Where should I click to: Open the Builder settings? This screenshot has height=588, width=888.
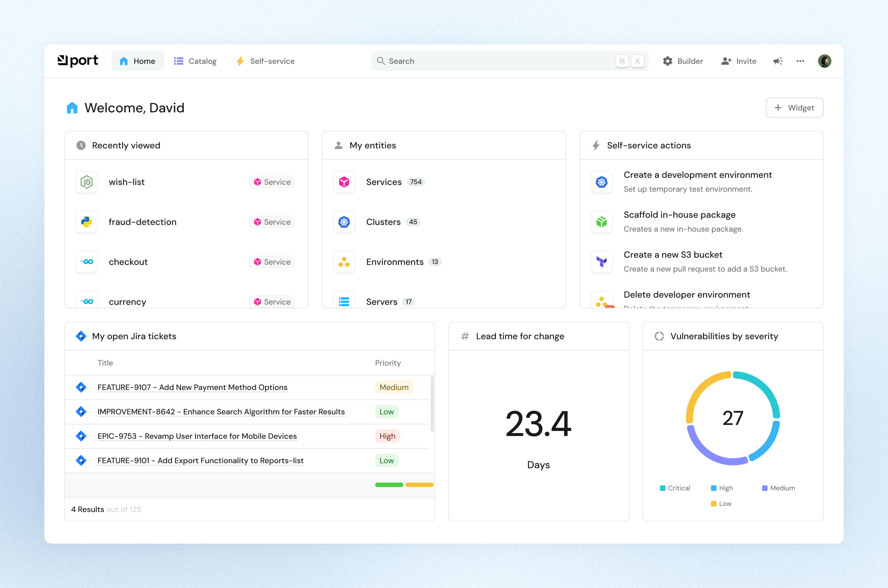(683, 61)
